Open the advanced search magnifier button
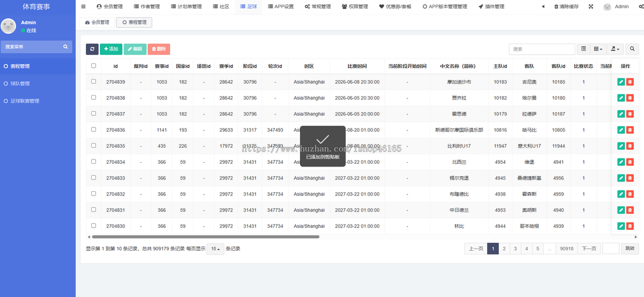Viewport: 644px width, 297px height. (x=632, y=49)
